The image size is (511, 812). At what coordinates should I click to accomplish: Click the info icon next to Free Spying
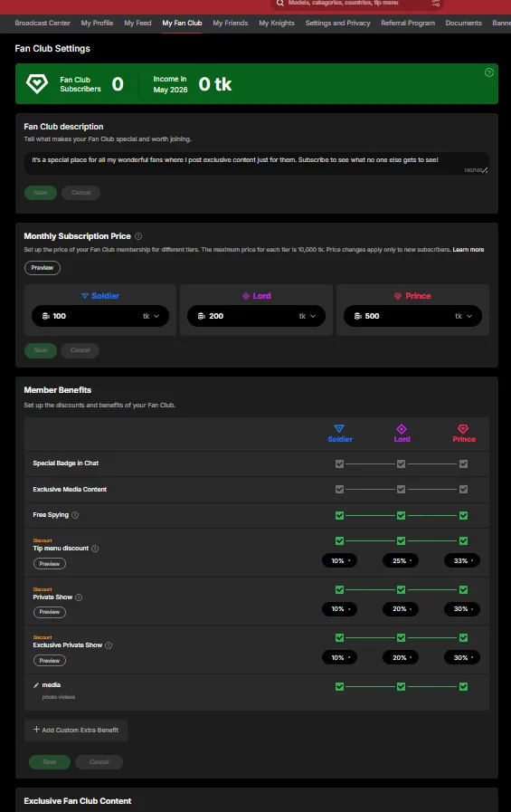tap(75, 515)
